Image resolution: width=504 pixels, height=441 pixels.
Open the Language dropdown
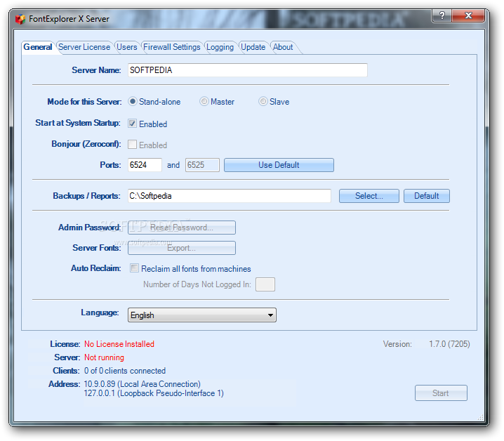click(x=202, y=315)
